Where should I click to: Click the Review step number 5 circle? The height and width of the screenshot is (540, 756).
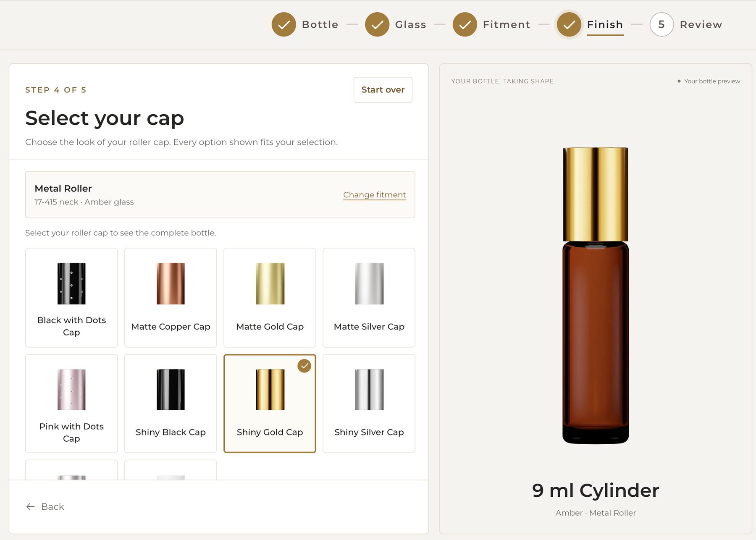[661, 24]
